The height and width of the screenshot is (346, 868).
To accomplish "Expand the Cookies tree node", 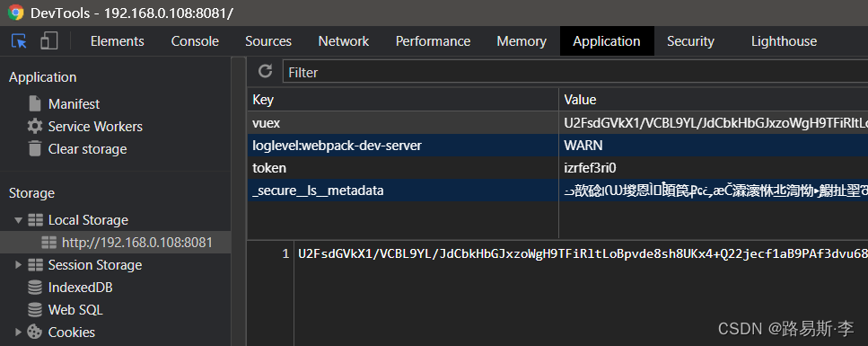I will (18, 333).
